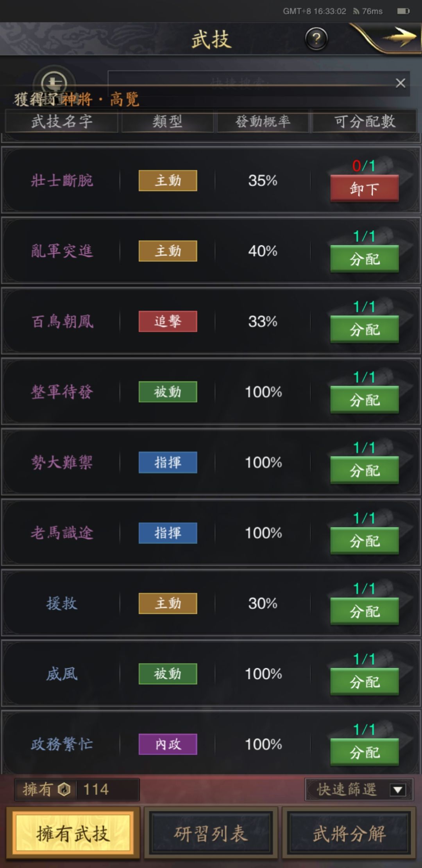This screenshot has width=422, height=868.
Task: Assign the 政務繁忙 skill
Action: point(364,752)
